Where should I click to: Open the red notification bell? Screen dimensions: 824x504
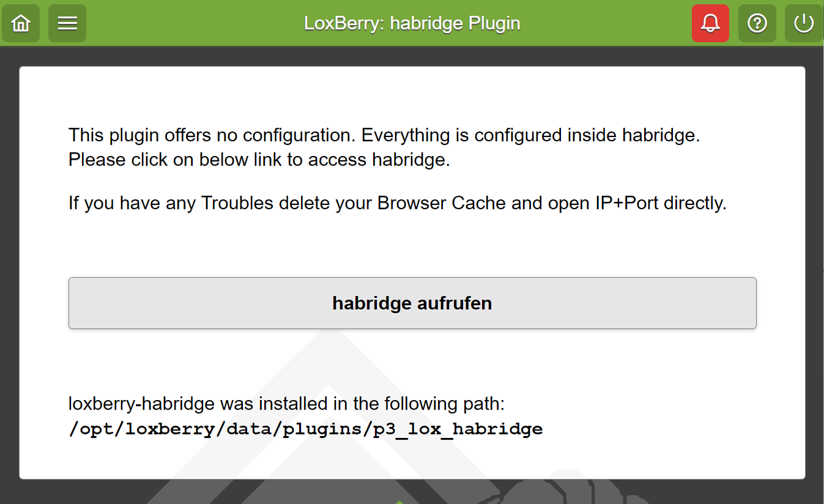[x=710, y=23]
